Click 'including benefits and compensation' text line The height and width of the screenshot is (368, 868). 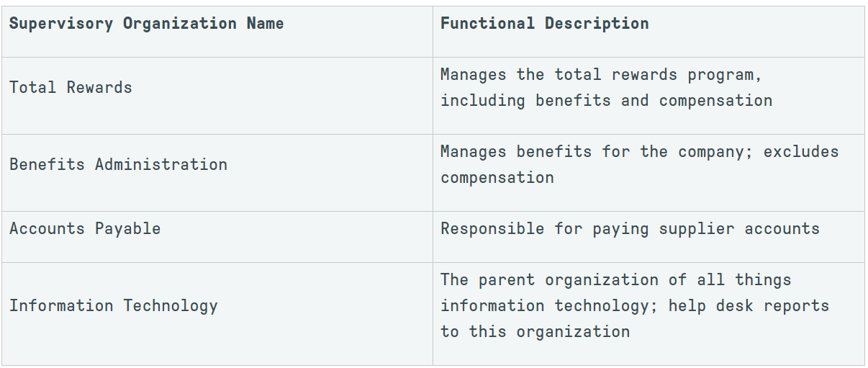pyautogui.click(x=606, y=101)
